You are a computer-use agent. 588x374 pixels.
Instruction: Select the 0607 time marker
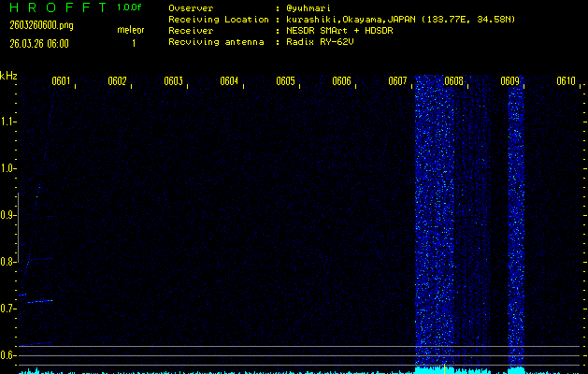(x=397, y=81)
